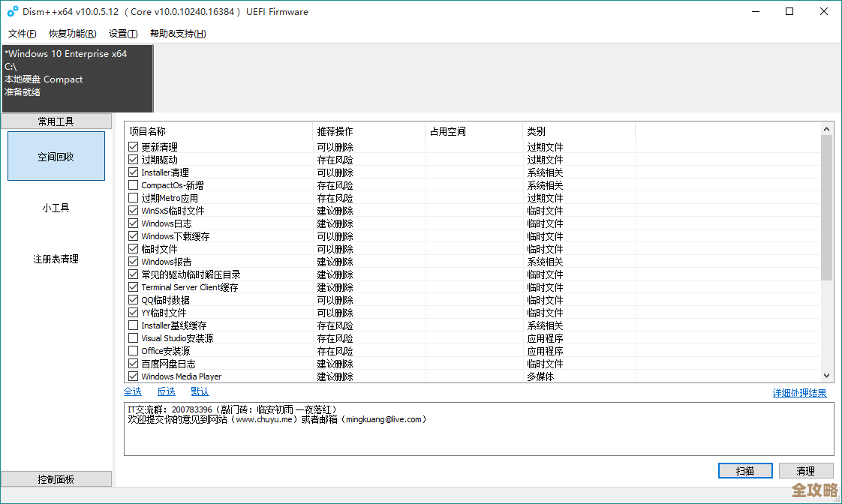Uncheck the 更新清理 item
Viewport: 842px width, 504px height.
coord(133,146)
